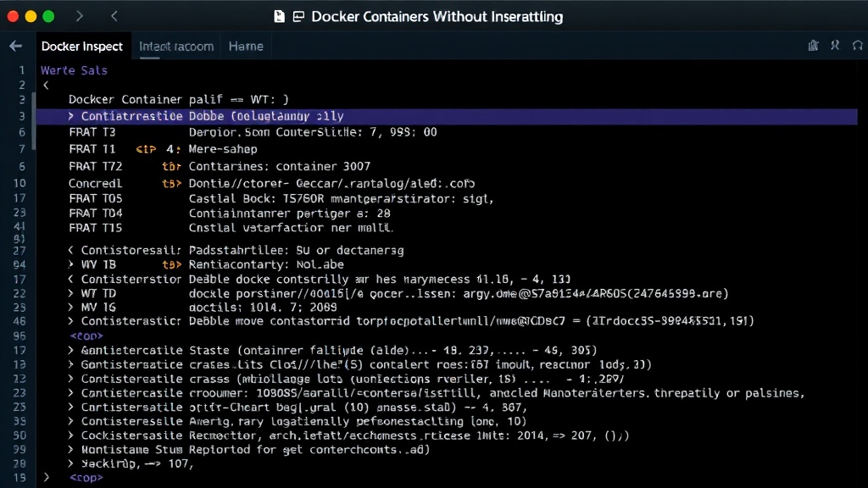Screen dimensions: 868x488
Task: Expand the Contisteresile Awerig row
Action: pos(71,421)
